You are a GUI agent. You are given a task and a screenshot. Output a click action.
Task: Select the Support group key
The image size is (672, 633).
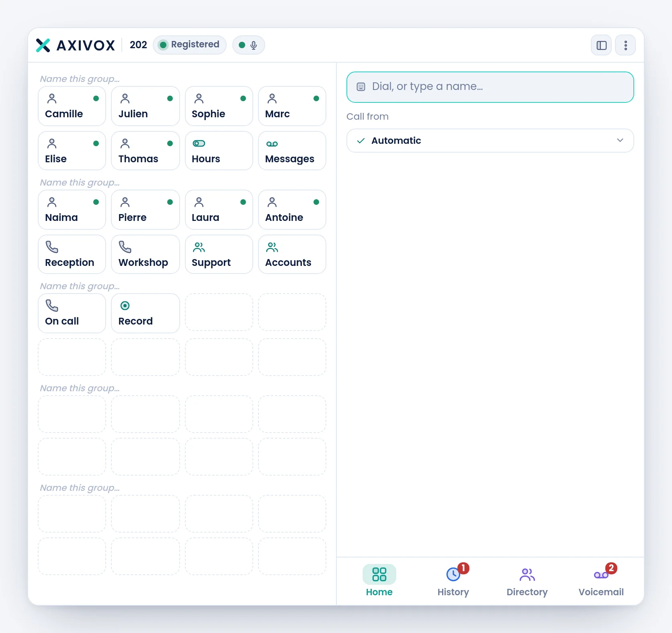point(219,254)
